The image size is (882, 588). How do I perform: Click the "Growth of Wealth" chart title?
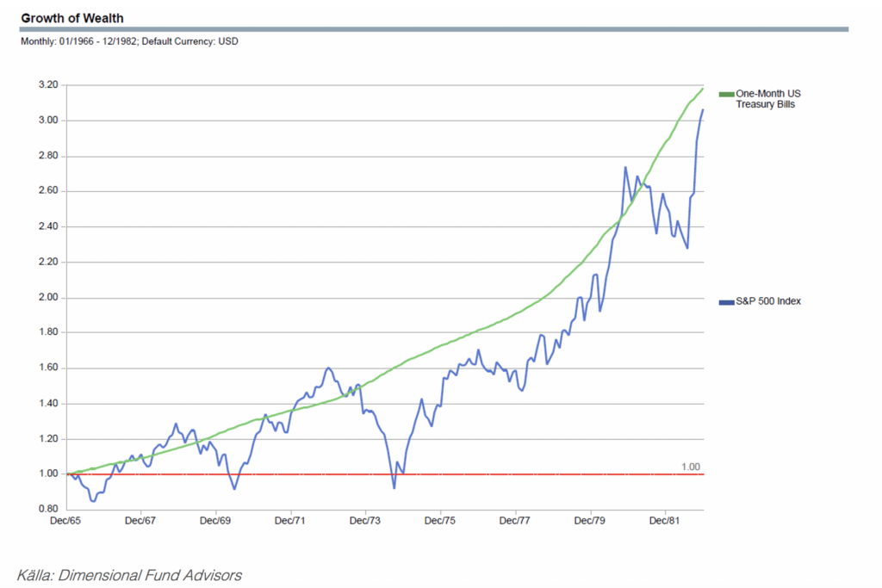tap(71, 18)
